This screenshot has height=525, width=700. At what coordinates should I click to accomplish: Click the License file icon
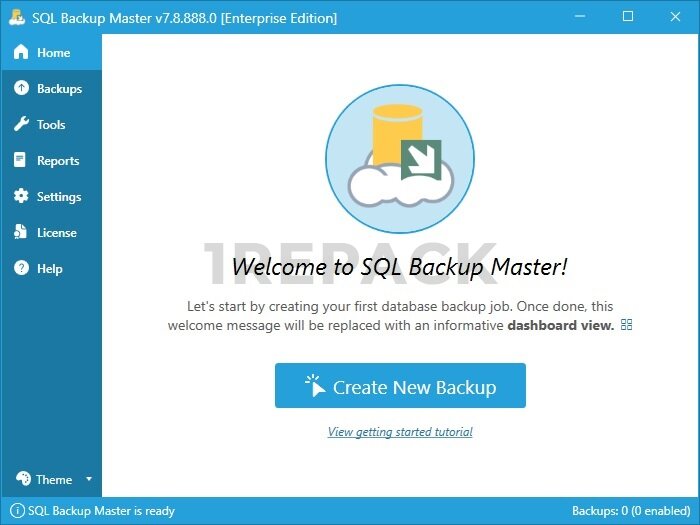pyautogui.click(x=20, y=233)
